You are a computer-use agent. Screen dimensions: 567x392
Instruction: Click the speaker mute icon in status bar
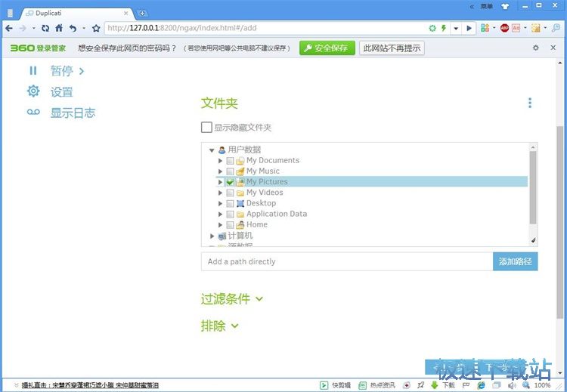tap(511, 385)
